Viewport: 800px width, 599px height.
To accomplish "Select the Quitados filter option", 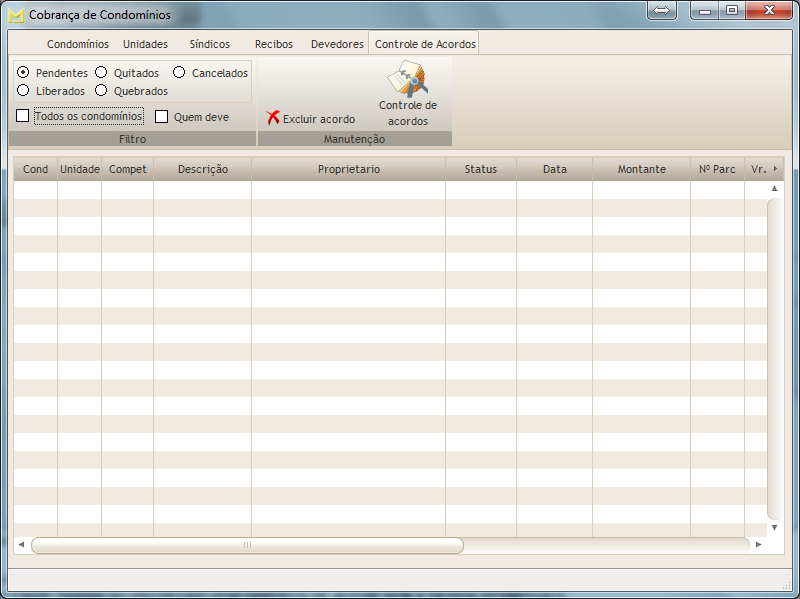I will point(101,72).
